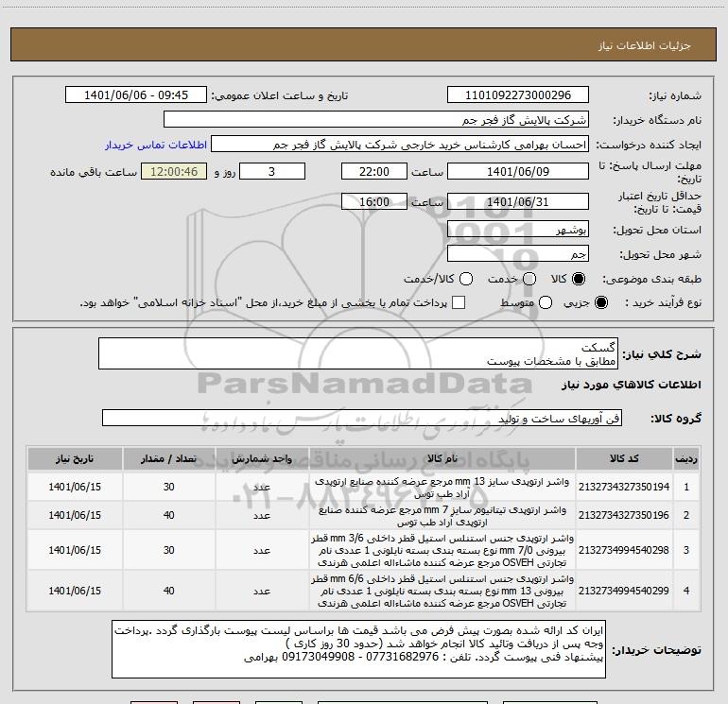Click the تاریخ نیاز column header
Screen dimensions: 728x704
pos(75,458)
